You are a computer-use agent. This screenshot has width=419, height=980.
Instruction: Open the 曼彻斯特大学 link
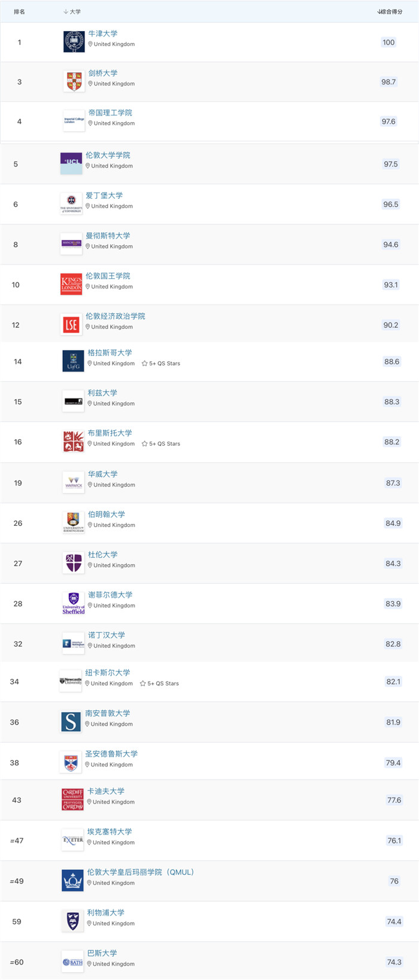[x=108, y=235]
